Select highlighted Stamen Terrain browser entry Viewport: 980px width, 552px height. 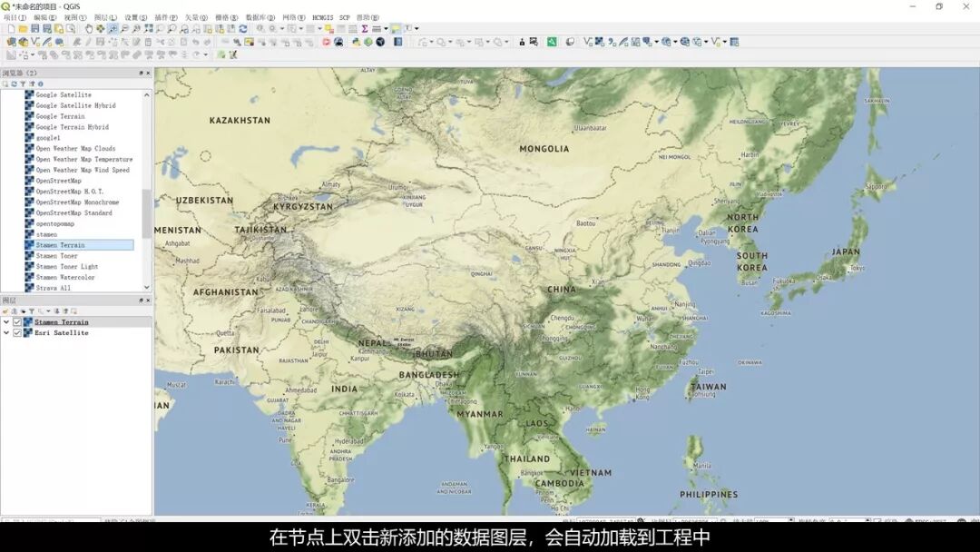pos(79,245)
